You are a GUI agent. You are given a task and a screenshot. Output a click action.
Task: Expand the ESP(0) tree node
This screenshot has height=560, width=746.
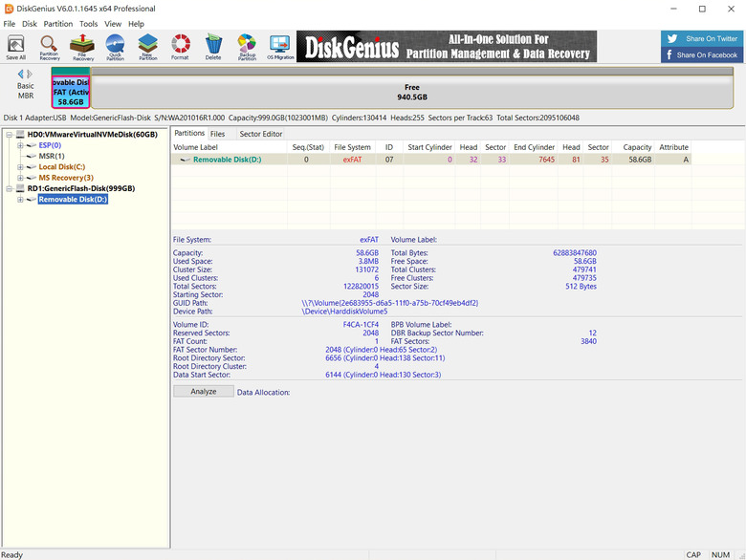click(x=20, y=145)
